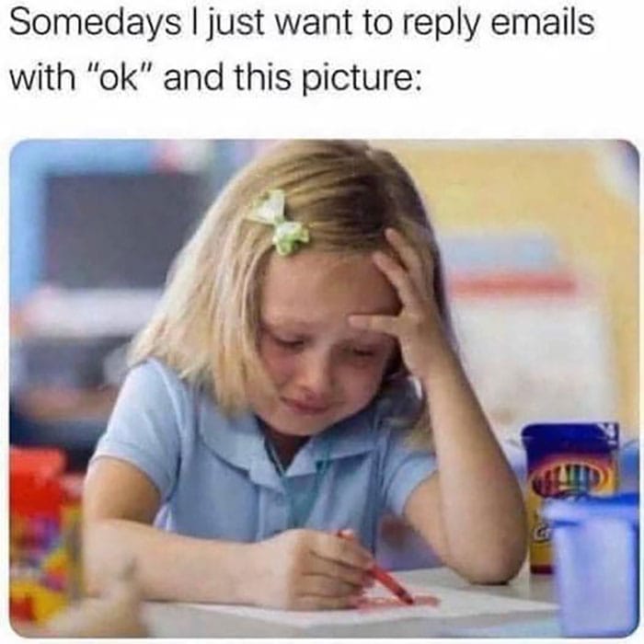This screenshot has width=644, height=644.
Task: Click the word "emails" in the caption
Action: click(543, 22)
